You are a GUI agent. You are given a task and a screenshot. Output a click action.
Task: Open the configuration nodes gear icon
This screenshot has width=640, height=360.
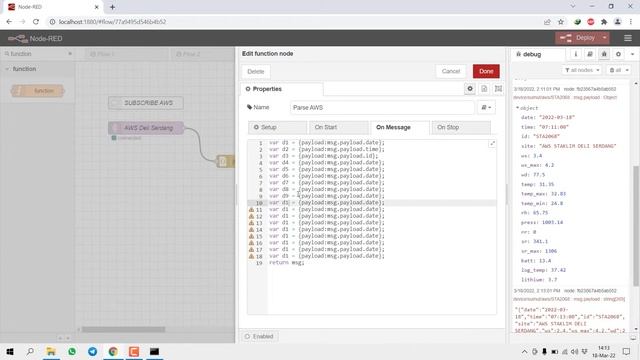[x=618, y=54]
